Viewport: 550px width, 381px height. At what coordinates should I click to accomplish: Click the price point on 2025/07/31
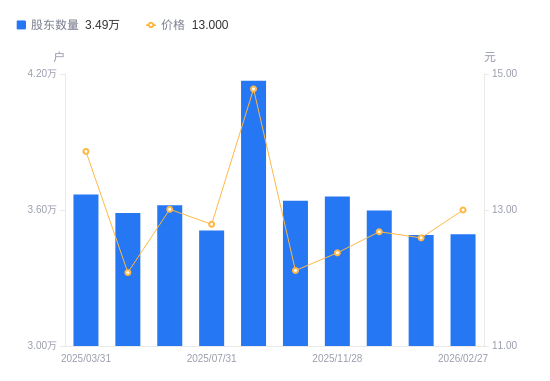212,224
